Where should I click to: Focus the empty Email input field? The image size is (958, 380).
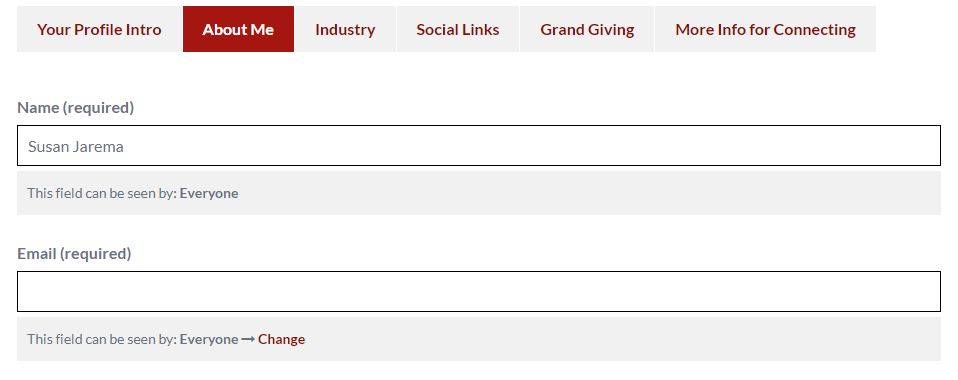click(479, 291)
